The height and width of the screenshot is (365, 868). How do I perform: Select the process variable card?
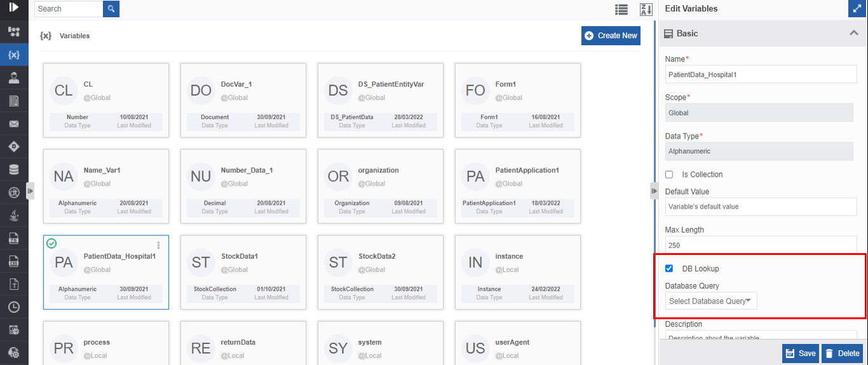106,343
